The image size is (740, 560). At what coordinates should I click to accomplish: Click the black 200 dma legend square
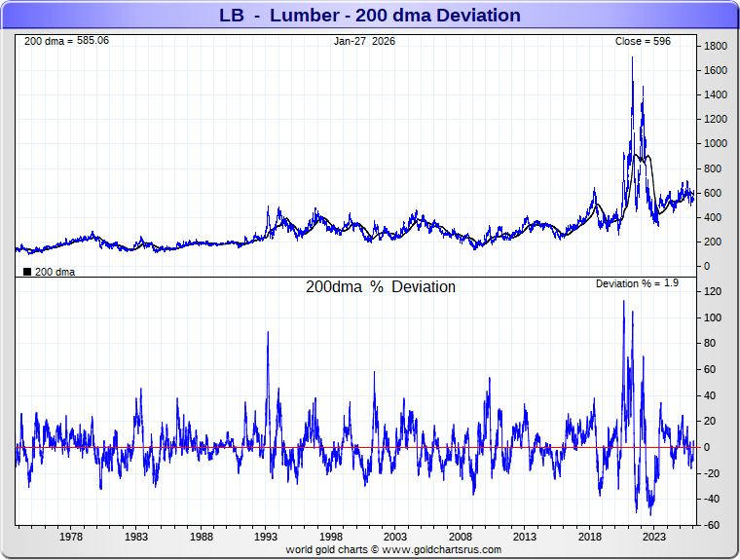click(x=27, y=272)
